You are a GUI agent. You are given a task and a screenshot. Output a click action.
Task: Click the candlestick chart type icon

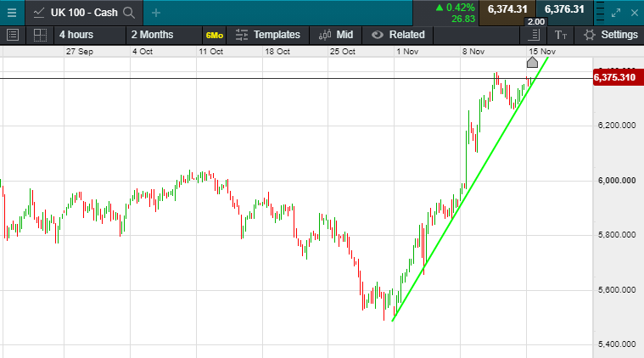click(x=325, y=35)
